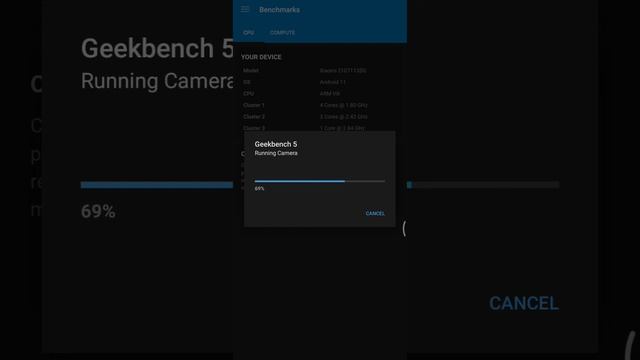Viewport: 640px width, 360px height.
Task: Click the 'ARM V8' CPU value
Action: (x=330, y=93)
